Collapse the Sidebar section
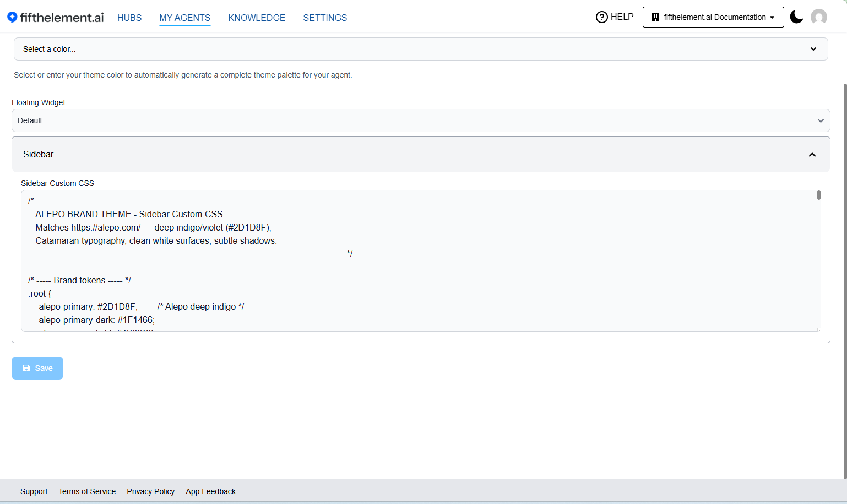 tap(812, 155)
